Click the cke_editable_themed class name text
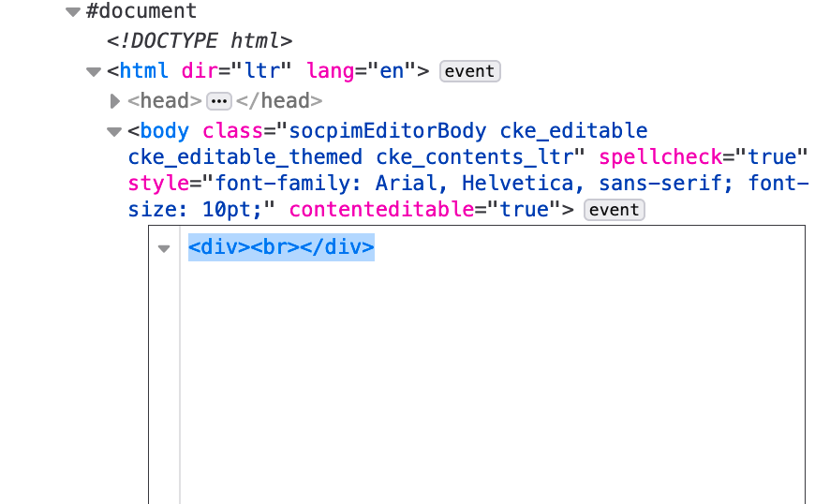The image size is (815, 504). (x=245, y=157)
